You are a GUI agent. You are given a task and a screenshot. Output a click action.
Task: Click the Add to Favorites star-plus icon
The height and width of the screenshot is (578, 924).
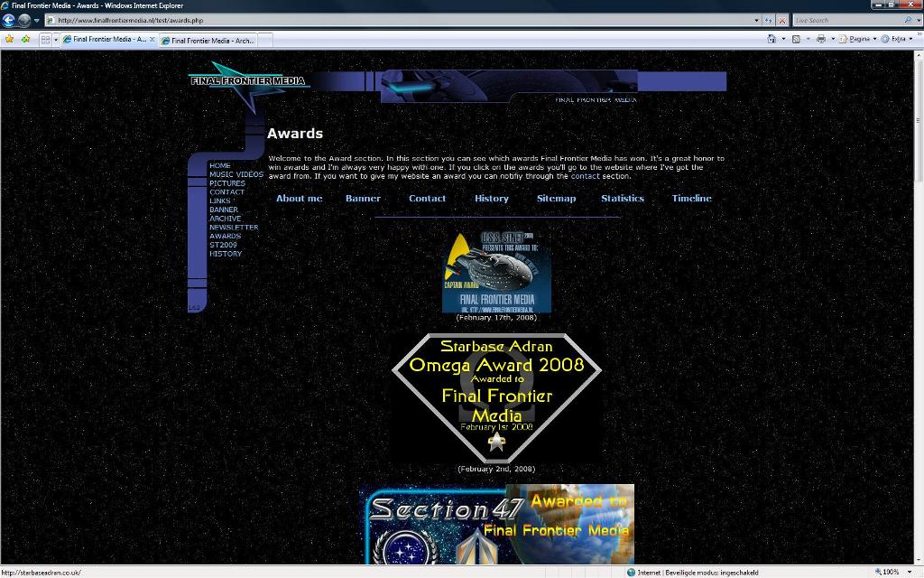pyautogui.click(x=25, y=39)
